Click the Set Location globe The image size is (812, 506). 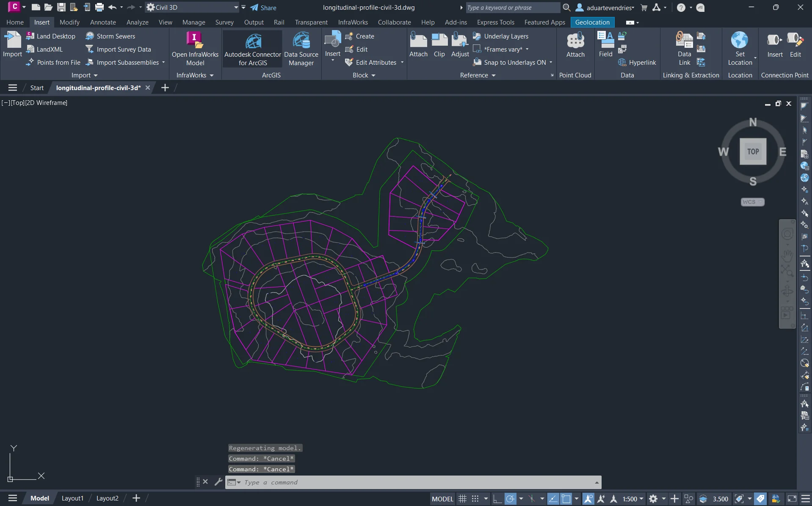(740, 40)
